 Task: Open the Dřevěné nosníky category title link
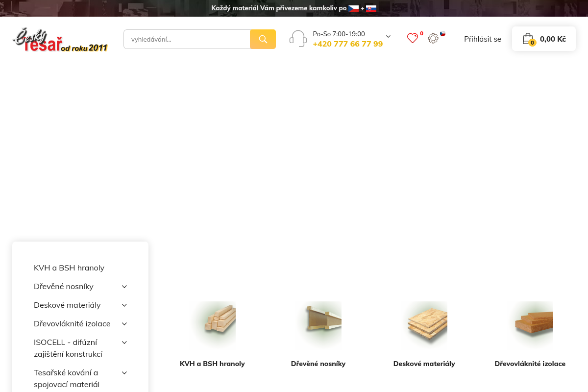coord(318,364)
